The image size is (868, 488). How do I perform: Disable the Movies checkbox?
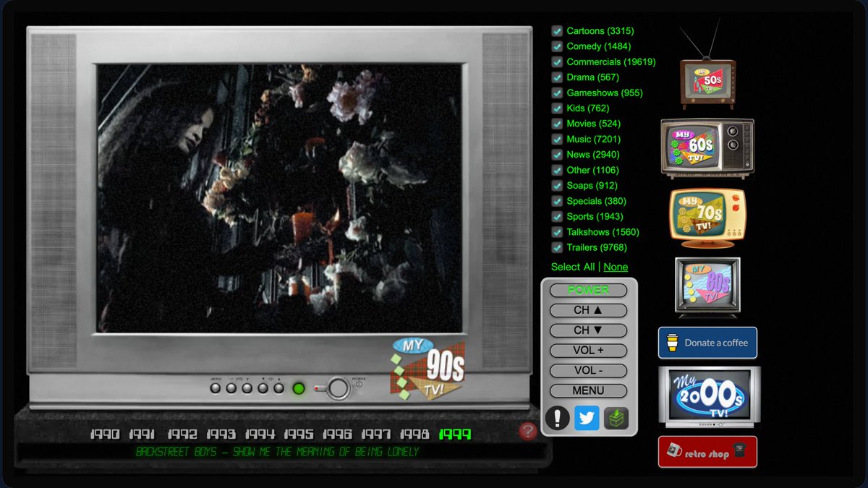557,124
